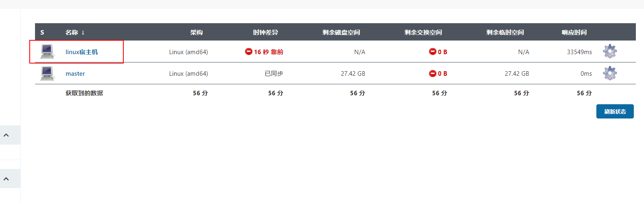Click red swap icon in linux宿主机 row
Viewport: 644px width, 204px height.
coord(432,51)
